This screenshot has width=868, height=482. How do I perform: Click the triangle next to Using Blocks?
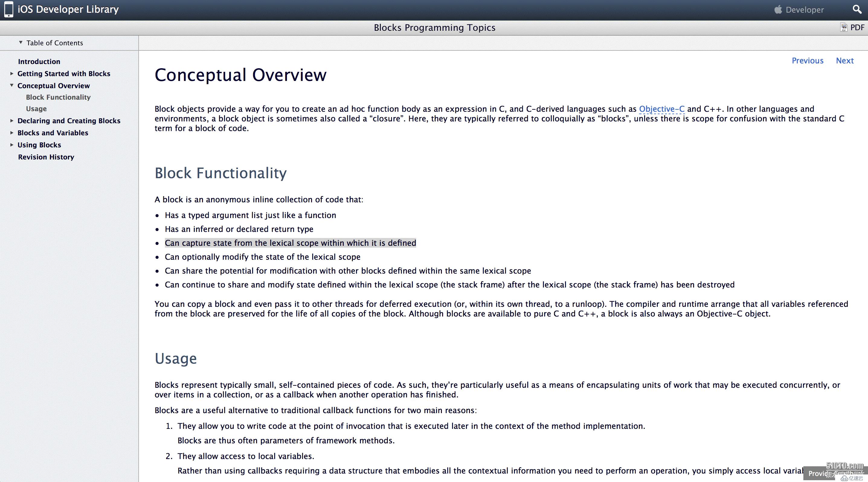click(12, 144)
